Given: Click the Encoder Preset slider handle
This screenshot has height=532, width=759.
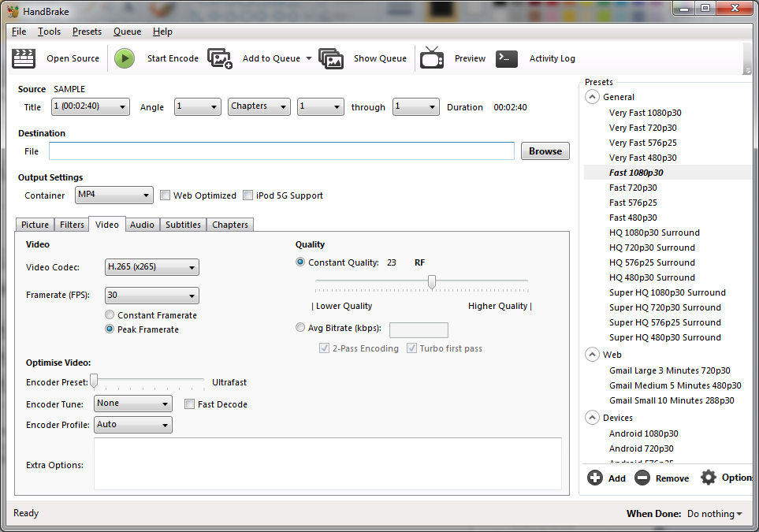Looking at the screenshot, I should 95,381.
